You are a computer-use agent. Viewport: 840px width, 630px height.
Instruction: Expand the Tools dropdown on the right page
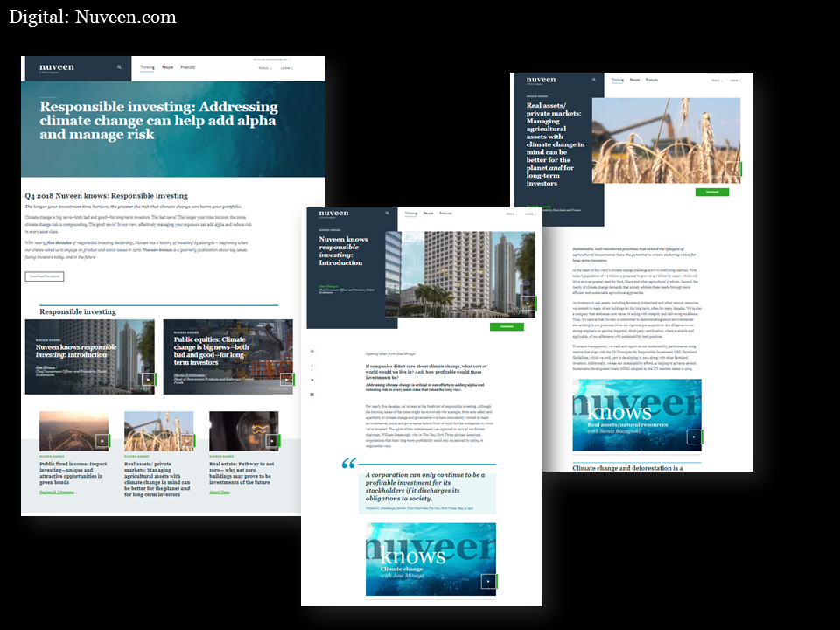click(717, 80)
